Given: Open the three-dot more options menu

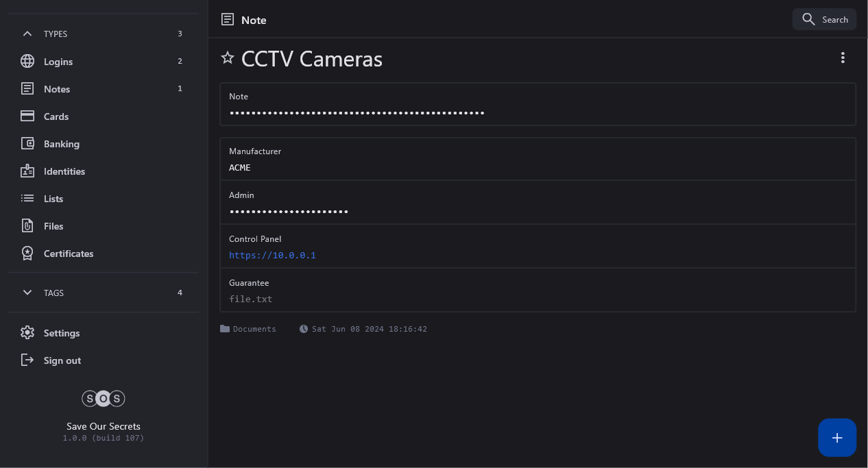Looking at the screenshot, I should tap(843, 58).
